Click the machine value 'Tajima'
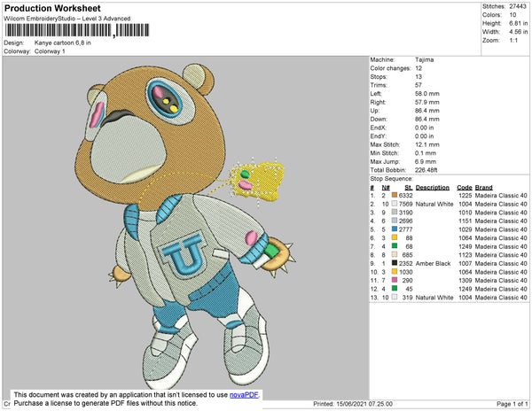This screenshot has height=411, width=532. [x=424, y=59]
